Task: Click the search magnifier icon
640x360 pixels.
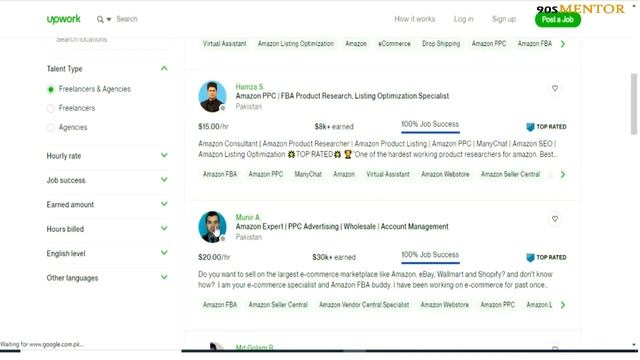Action: point(100,19)
